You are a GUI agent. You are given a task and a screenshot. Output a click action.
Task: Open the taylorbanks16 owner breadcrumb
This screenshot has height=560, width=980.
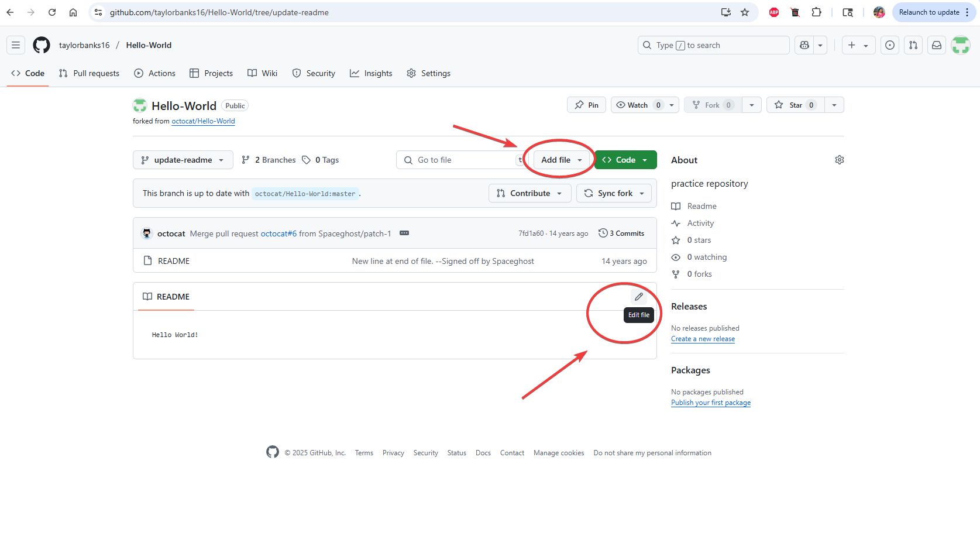(84, 45)
